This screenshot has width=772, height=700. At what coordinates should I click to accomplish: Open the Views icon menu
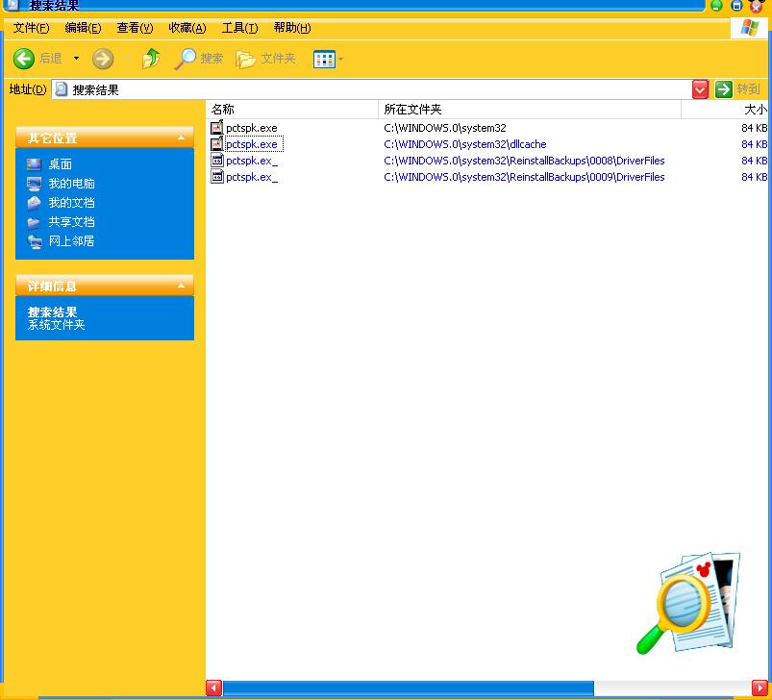pyautogui.click(x=324, y=59)
